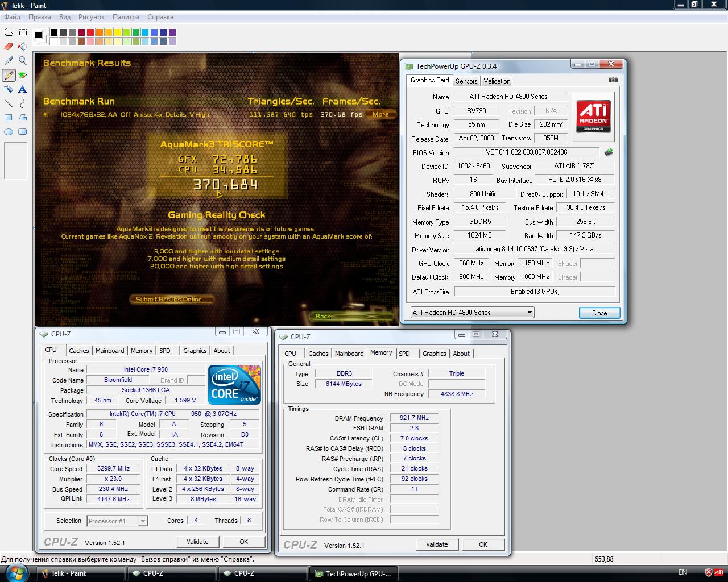Open Mainboard tab in left CPU-Z window
Screen dimensions: 728x582
pos(110,351)
